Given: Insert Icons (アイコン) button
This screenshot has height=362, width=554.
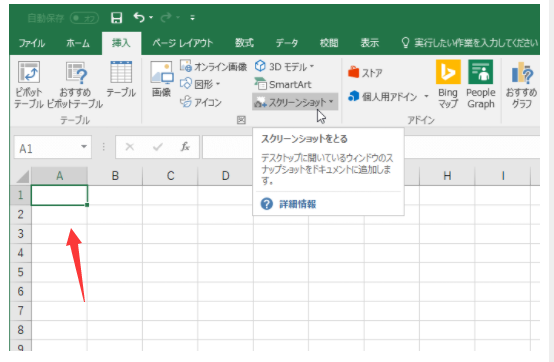Looking at the screenshot, I should coord(201,102).
